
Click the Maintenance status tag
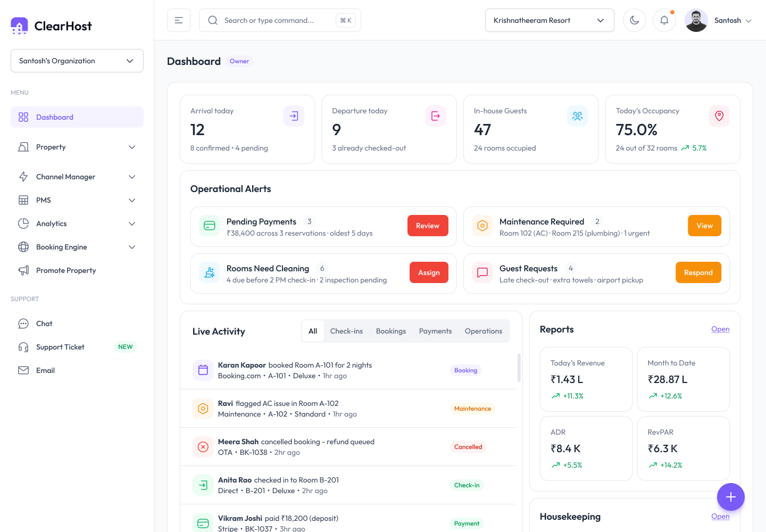point(472,409)
